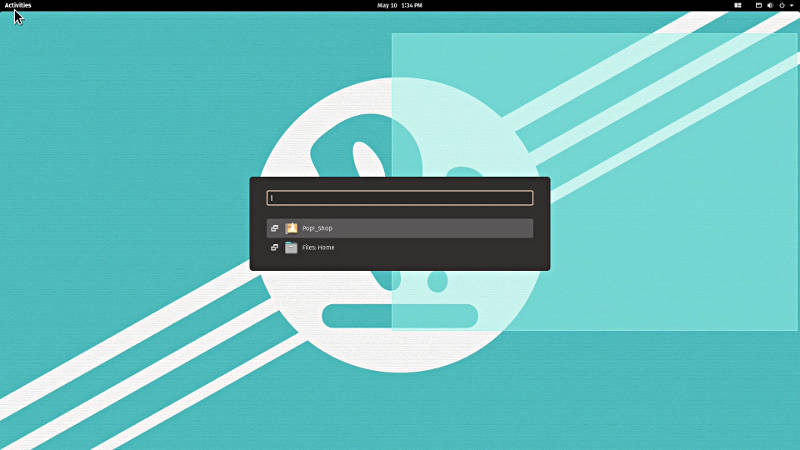Open the tiling layout indicator in top bar
The height and width of the screenshot is (450, 800).
tap(738, 5)
